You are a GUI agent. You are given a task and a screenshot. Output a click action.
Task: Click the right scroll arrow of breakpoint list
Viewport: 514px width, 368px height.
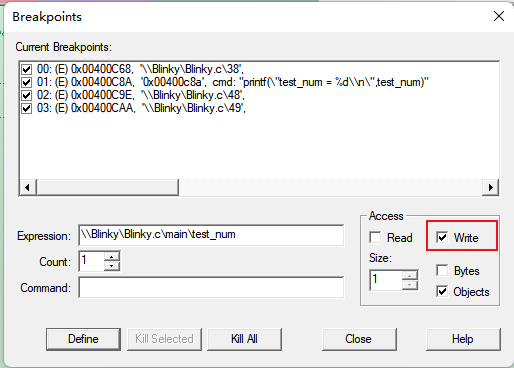tap(490, 187)
